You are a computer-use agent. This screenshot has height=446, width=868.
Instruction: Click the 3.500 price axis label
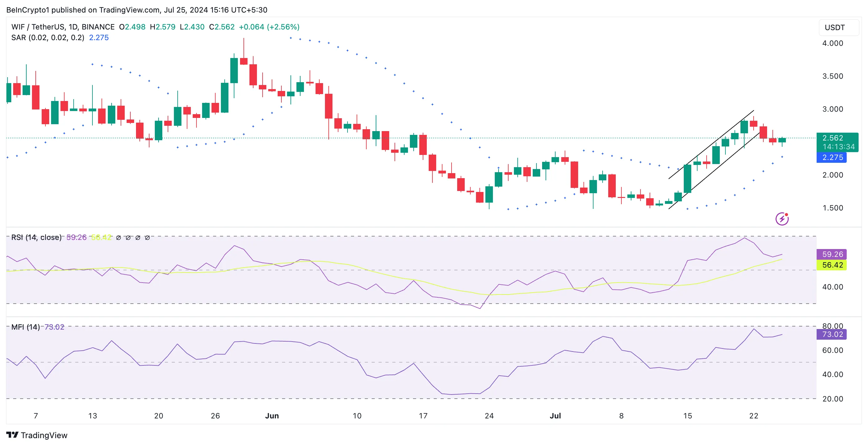click(833, 76)
